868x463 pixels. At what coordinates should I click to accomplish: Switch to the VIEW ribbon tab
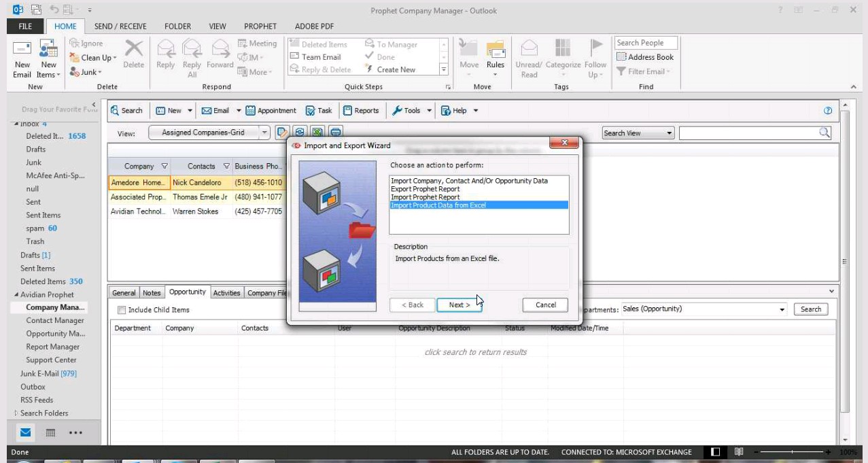(x=218, y=27)
